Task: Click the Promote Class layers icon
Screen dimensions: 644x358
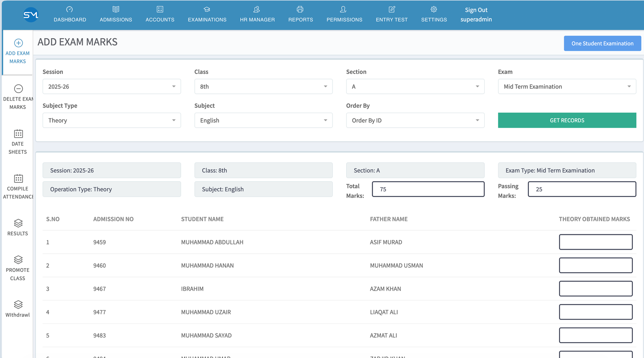Action: (19, 260)
